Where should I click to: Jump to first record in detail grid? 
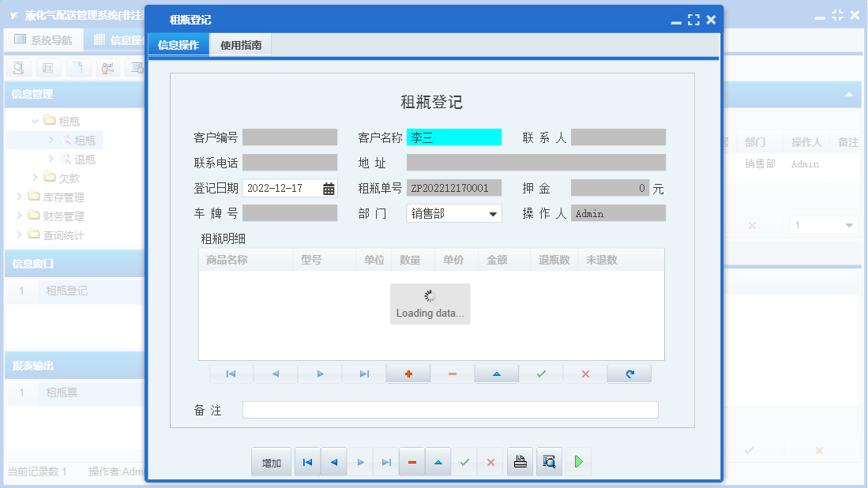tap(231, 374)
